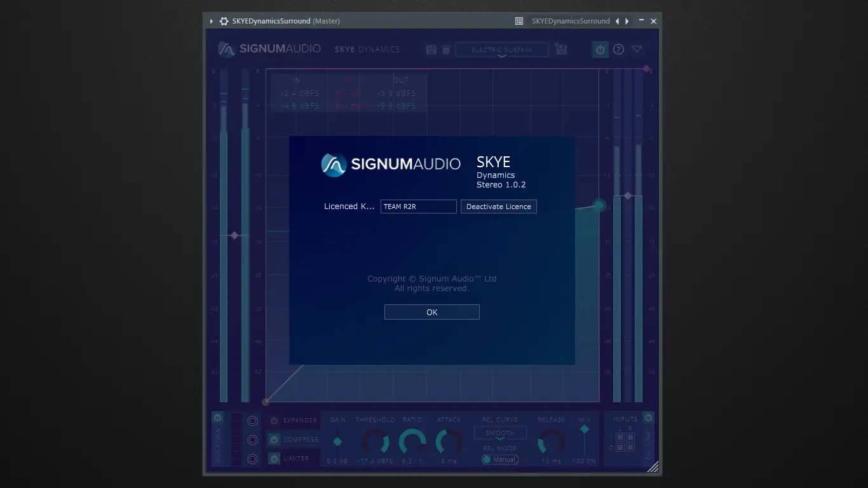This screenshot has height=488, width=868.
Task: Toggle the Ch Link power button
Action: 648,417
